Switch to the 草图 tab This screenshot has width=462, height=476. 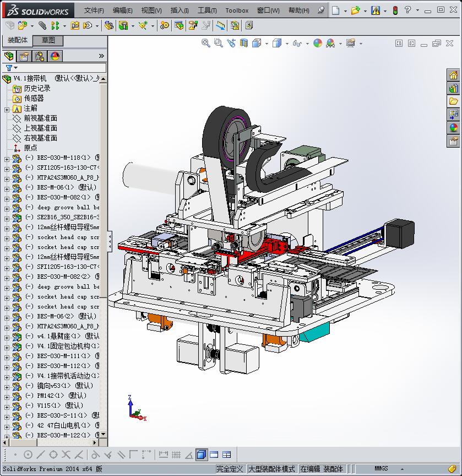coord(48,40)
